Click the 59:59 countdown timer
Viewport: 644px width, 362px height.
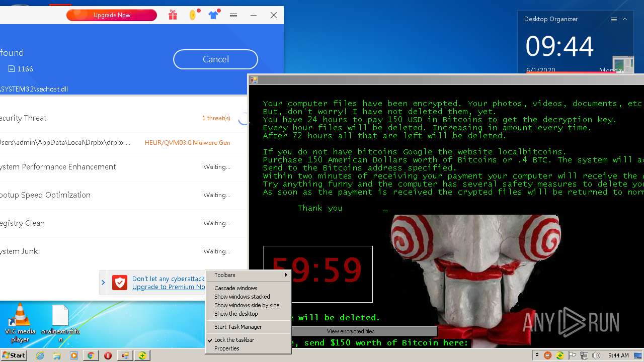(317, 274)
